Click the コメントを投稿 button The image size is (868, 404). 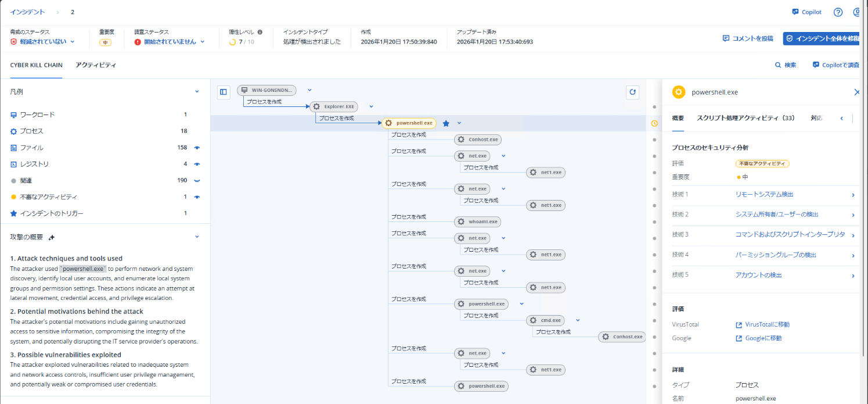(748, 38)
